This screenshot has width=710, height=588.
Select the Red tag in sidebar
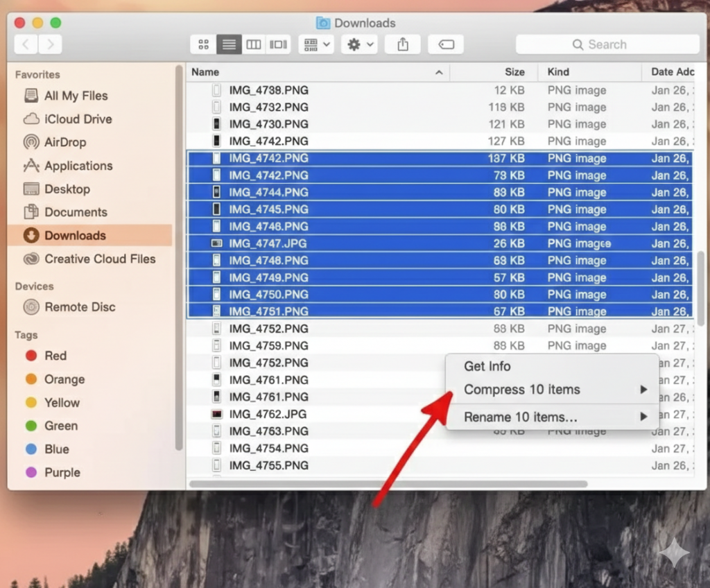click(x=55, y=356)
